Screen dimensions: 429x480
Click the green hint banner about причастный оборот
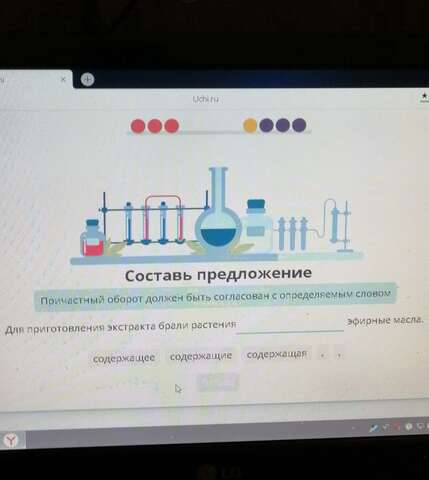215,297
